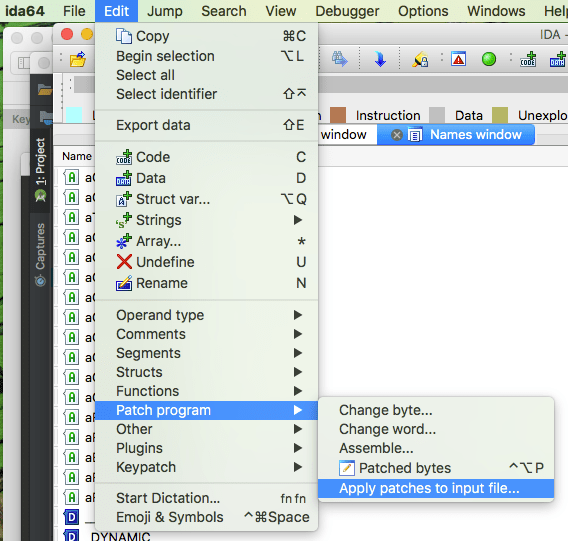The height and width of the screenshot is (541, 568).
Task: Click the Struct var icon
Action: click(x=124, y=199)
